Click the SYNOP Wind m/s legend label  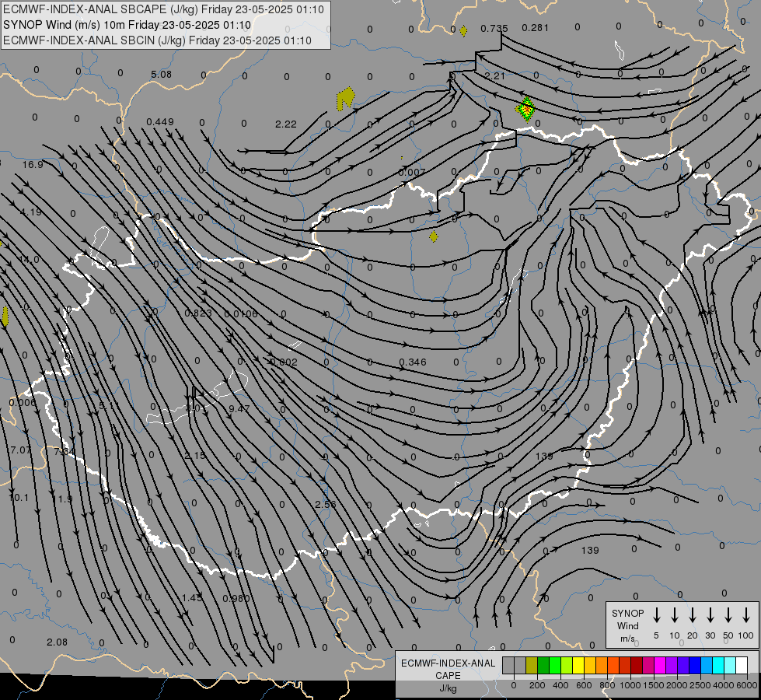tap(627, 625)
